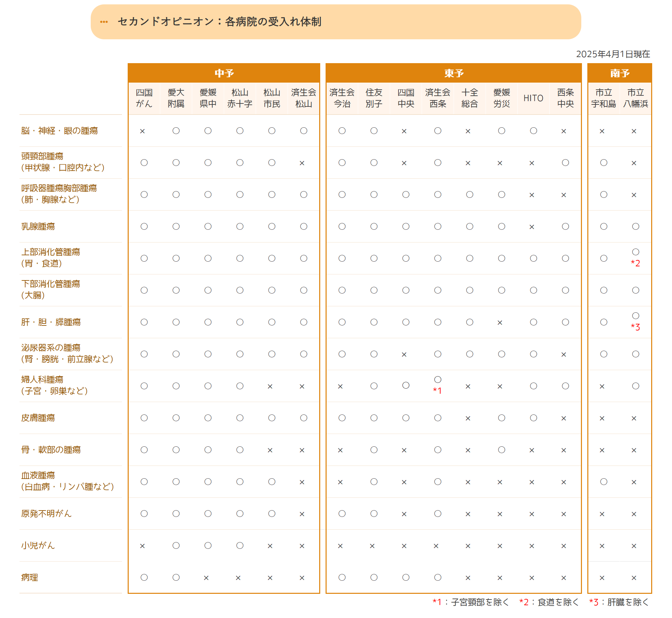Click the HITO hospital column header
Viewport: 672px width, 618px height.
533,98
